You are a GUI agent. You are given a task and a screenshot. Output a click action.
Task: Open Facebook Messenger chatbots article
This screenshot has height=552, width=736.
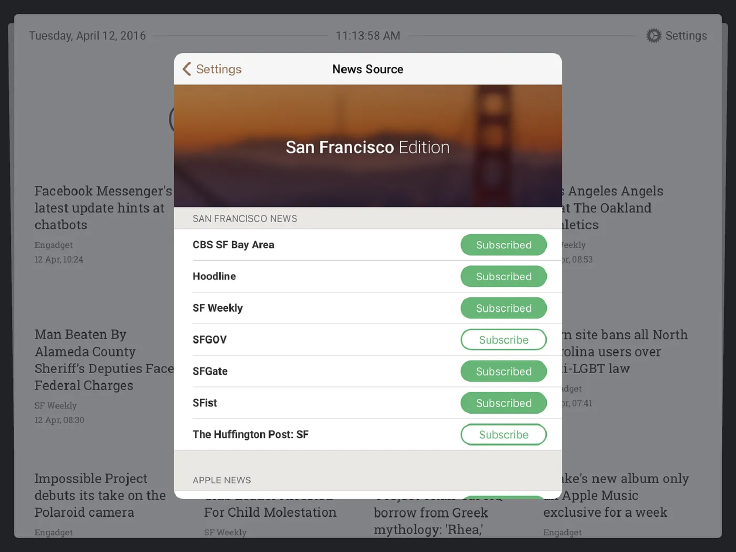tap(103, 208)
